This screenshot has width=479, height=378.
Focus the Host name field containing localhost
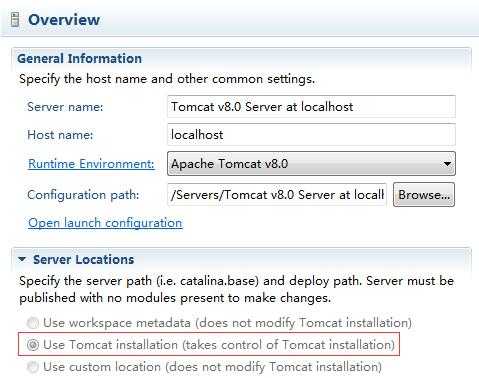pyautogui.click(x=311, y=135)
